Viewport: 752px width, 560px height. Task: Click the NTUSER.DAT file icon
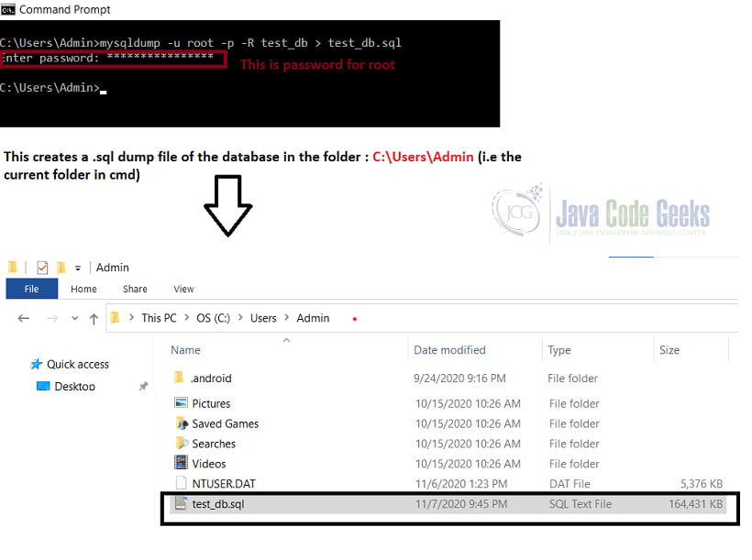tap(181, 483)
